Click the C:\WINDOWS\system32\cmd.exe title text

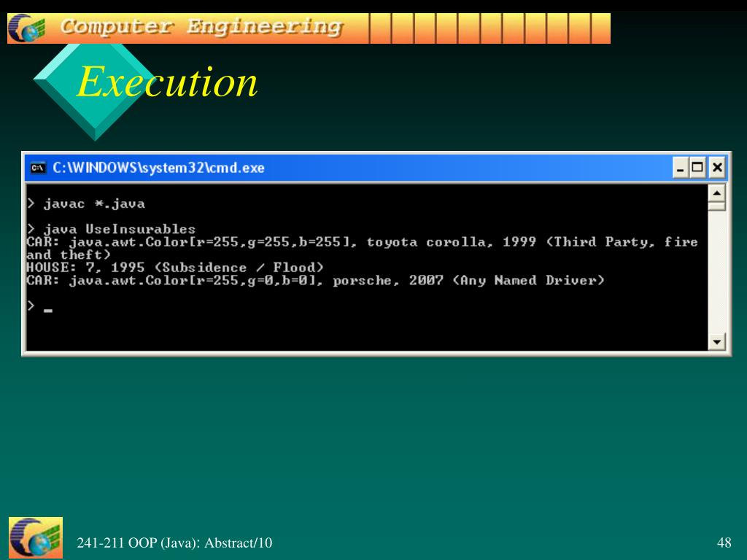pyautogui.click(x=158, y=168)
